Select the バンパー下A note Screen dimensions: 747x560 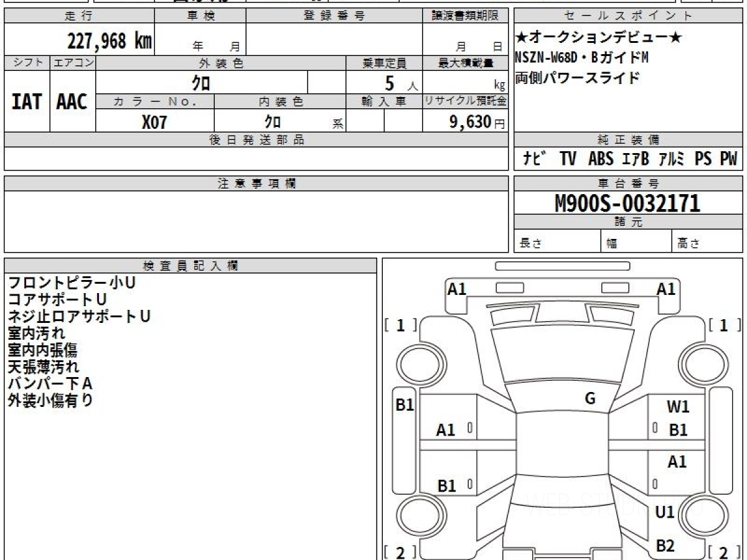click(x=50, y=384)
